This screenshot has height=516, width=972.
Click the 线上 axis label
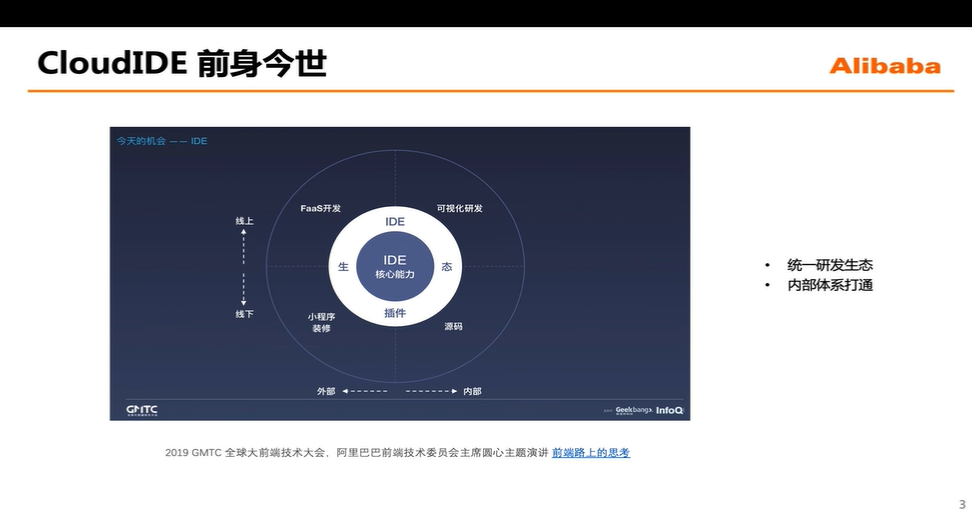244,221
